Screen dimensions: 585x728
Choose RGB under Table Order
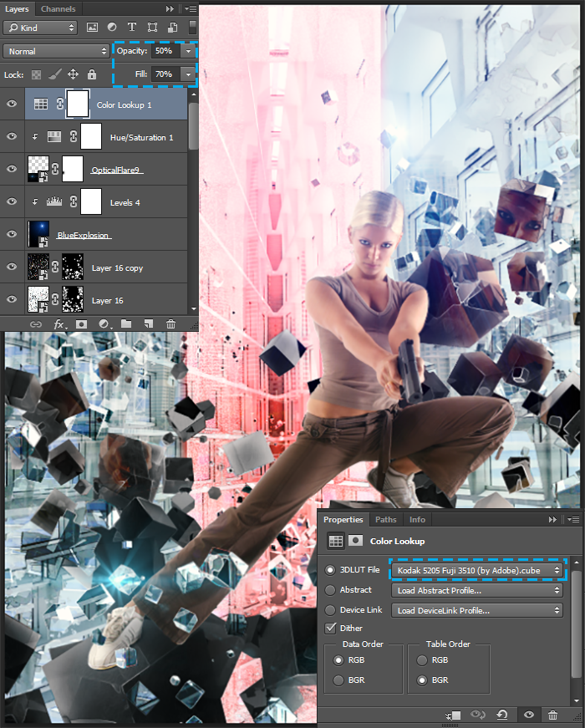coord(422,659)
